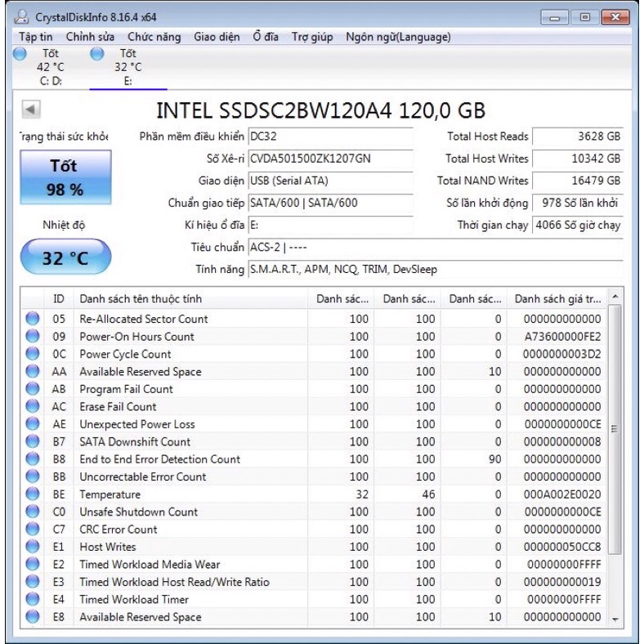The width and height of the screenshot is (644, 644).
Task: Open the Tập tin menu
Action: 36,37
